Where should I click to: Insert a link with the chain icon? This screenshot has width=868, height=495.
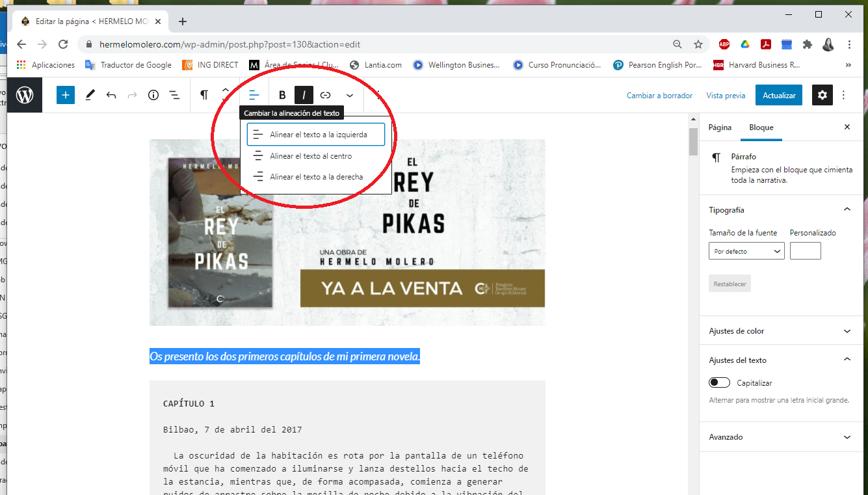326,95
